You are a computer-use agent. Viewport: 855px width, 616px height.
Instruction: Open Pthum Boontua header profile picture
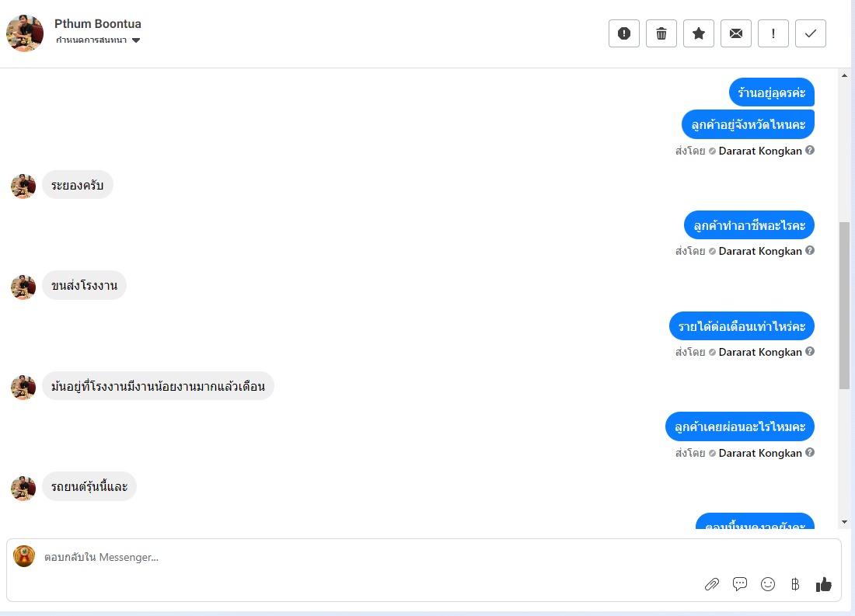tap(25, 33)
